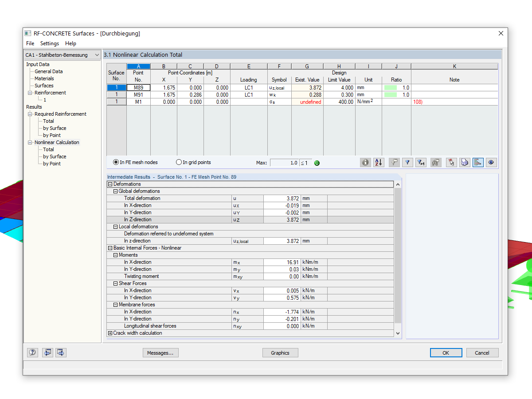Select the 'In FE mesh nodes' option
532x399 pixels.
pos(135,162)
